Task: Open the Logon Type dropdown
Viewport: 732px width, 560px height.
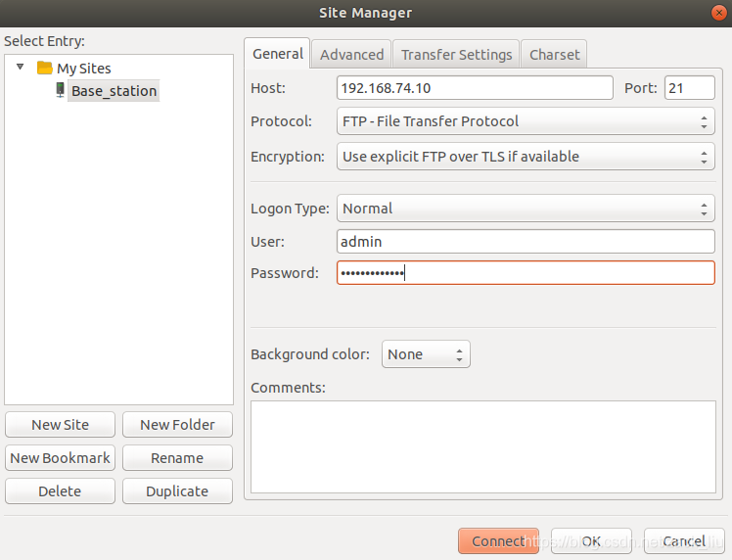Action: coord(526,209)
